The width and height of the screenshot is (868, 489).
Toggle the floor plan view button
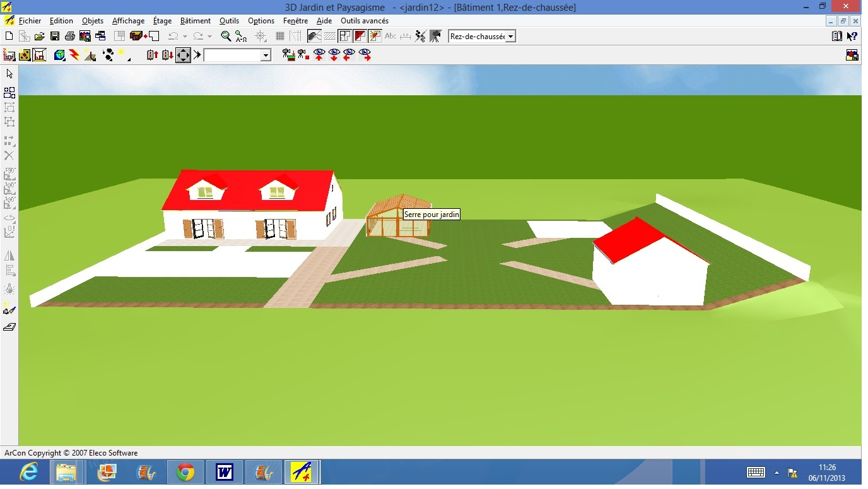(344, 37)
